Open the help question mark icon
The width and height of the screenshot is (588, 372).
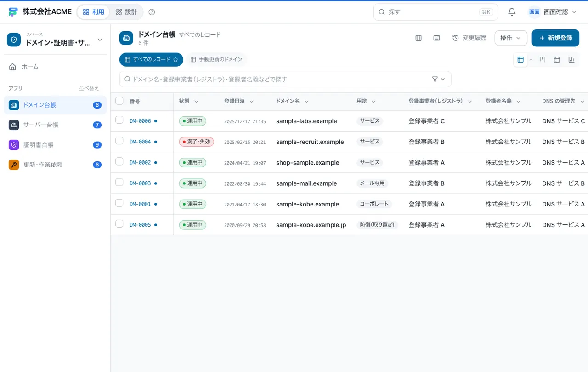click(152, 12)
